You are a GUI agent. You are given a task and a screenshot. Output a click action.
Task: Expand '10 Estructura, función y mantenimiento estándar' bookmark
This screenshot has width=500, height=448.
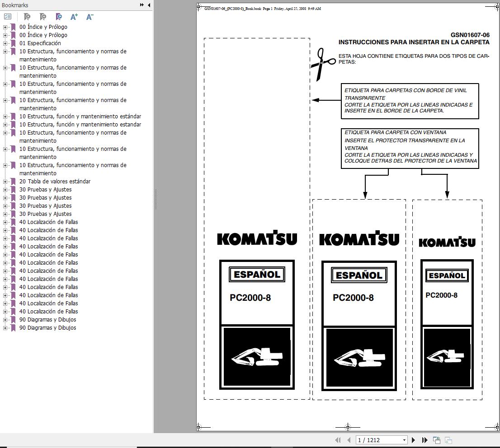click(5, 117)
